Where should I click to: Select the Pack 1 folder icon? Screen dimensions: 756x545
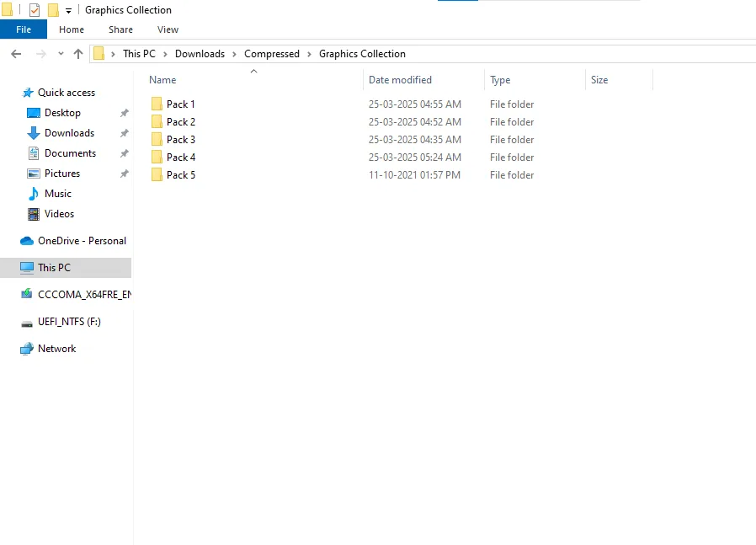click(x=157, y=104)
